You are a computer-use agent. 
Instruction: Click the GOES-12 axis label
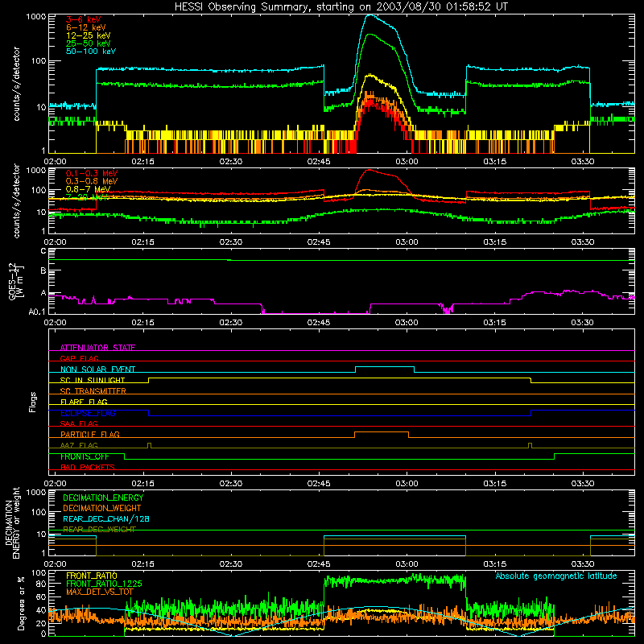[x=15, y=281]
